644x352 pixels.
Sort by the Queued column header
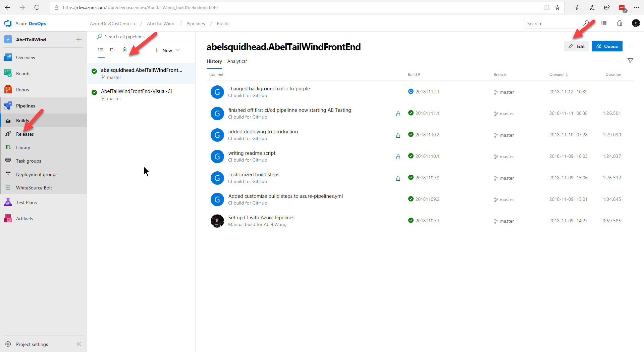click(x=558, y=75)
